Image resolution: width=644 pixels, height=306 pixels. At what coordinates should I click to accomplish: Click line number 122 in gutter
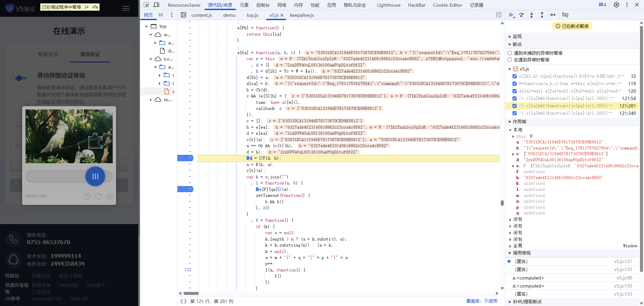coord(187,270)
